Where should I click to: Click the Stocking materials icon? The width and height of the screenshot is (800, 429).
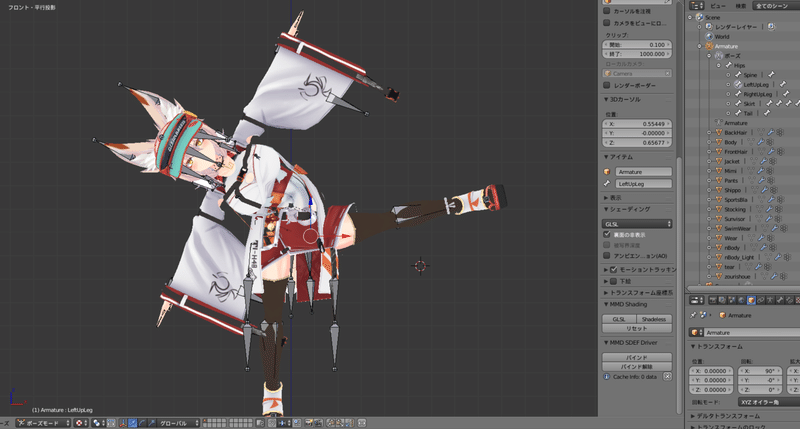click(x=779, y=209)
